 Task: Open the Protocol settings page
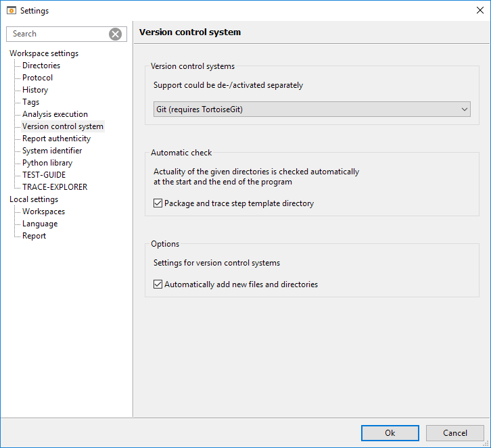click(x=37, y=78)
